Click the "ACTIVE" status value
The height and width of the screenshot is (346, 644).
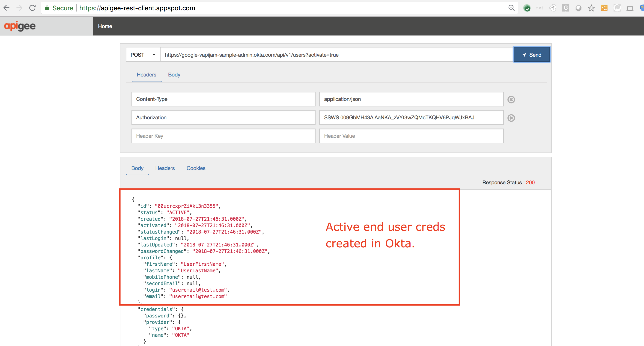178,212
